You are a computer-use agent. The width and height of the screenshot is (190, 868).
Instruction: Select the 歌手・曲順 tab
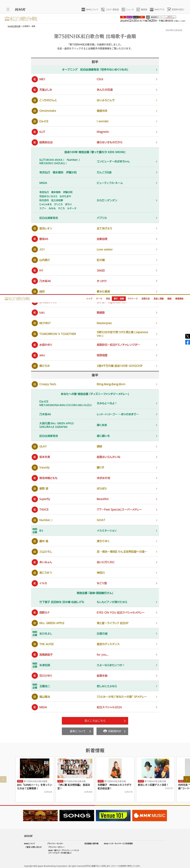[119, 298]
